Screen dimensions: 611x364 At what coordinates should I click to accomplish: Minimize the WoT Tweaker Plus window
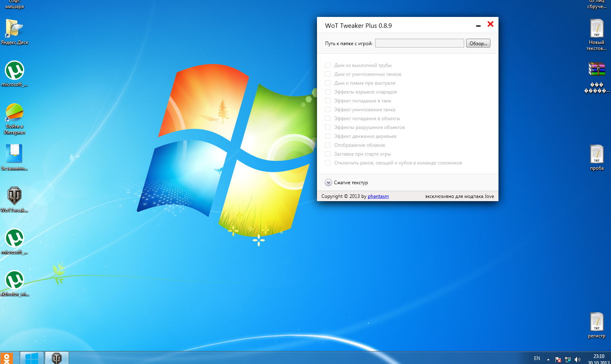pyautogui.click(x=478, y=25)
